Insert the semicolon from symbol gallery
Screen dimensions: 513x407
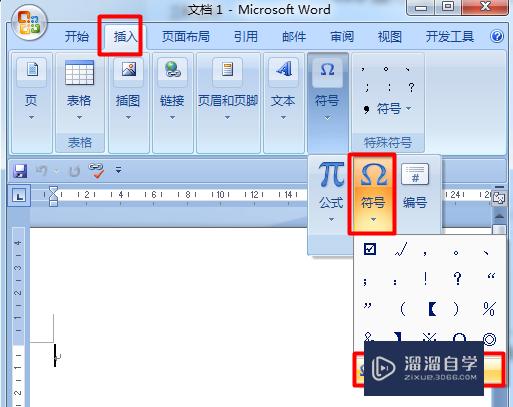(365, 281)
